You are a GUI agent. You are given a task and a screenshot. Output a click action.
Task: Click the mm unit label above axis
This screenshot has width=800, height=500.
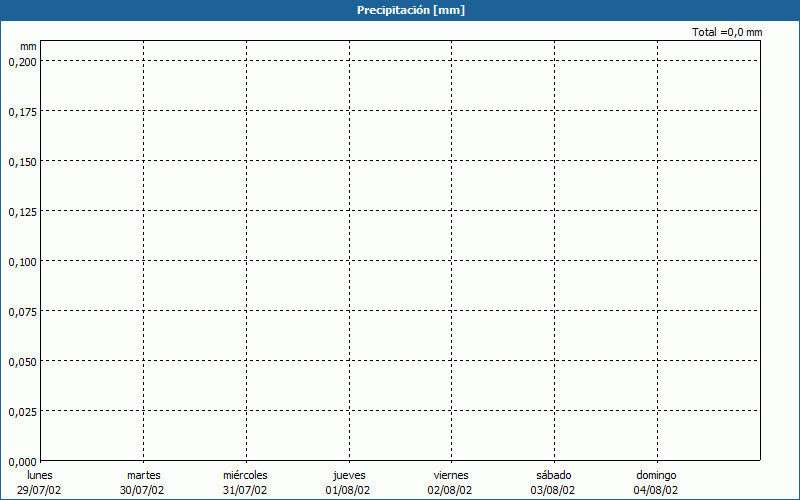28,46
